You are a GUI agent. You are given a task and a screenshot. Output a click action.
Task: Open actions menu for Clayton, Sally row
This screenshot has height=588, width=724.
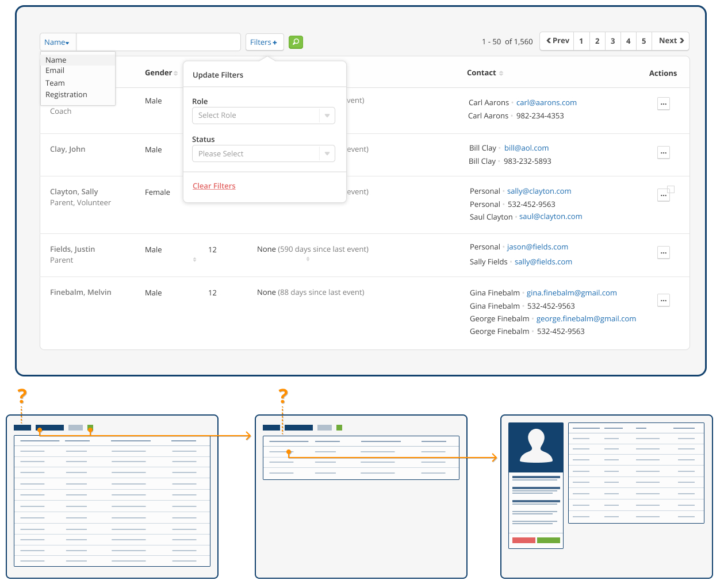(x=664, y=195)
